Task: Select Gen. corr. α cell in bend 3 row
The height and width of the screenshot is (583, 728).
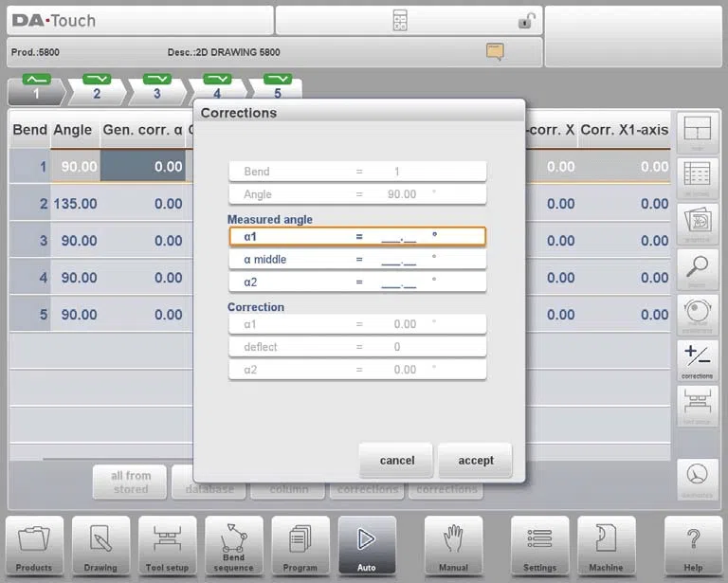Action: point(143,241)
